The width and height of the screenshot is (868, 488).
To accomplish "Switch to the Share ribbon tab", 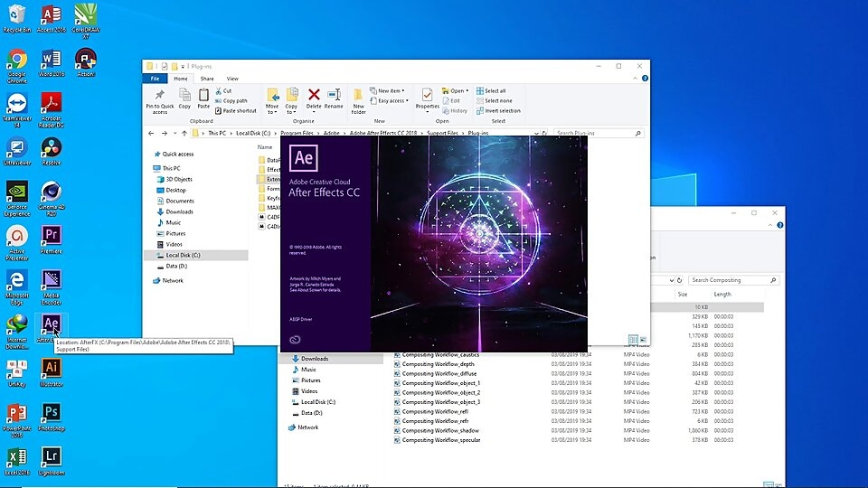I will point(207,79).
